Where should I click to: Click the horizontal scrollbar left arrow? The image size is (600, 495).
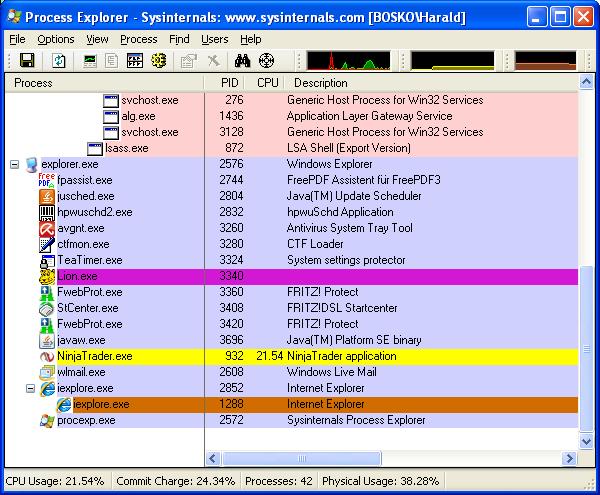tap(213, 458)
